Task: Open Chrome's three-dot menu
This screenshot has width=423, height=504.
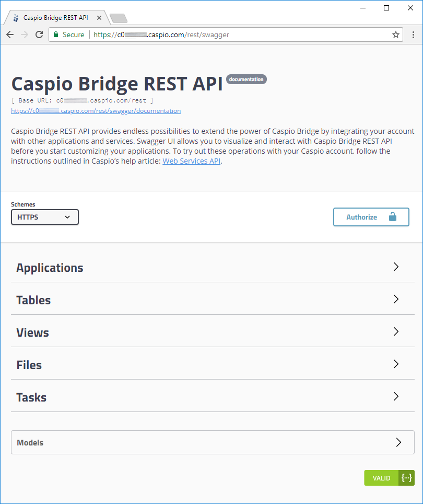Action: 413,35
